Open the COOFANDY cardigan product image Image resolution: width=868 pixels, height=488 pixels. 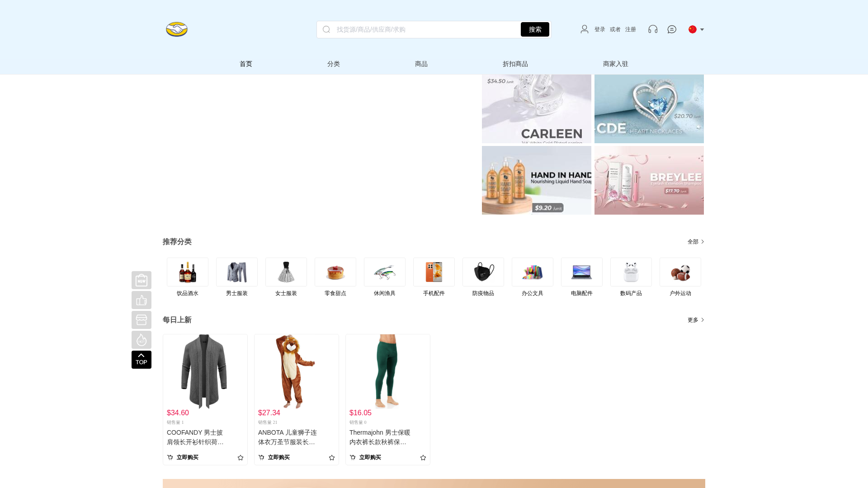(x=205, y=371)
